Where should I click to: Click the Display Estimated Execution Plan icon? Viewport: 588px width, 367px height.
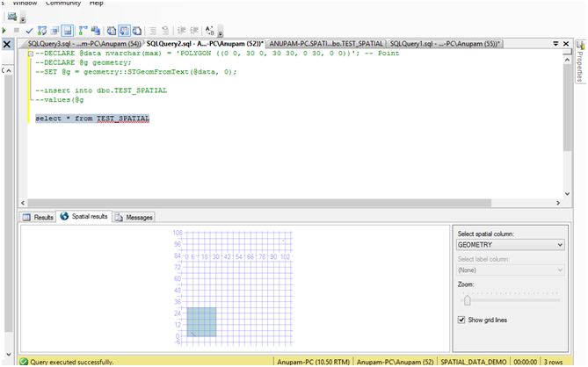pos(41,30)
